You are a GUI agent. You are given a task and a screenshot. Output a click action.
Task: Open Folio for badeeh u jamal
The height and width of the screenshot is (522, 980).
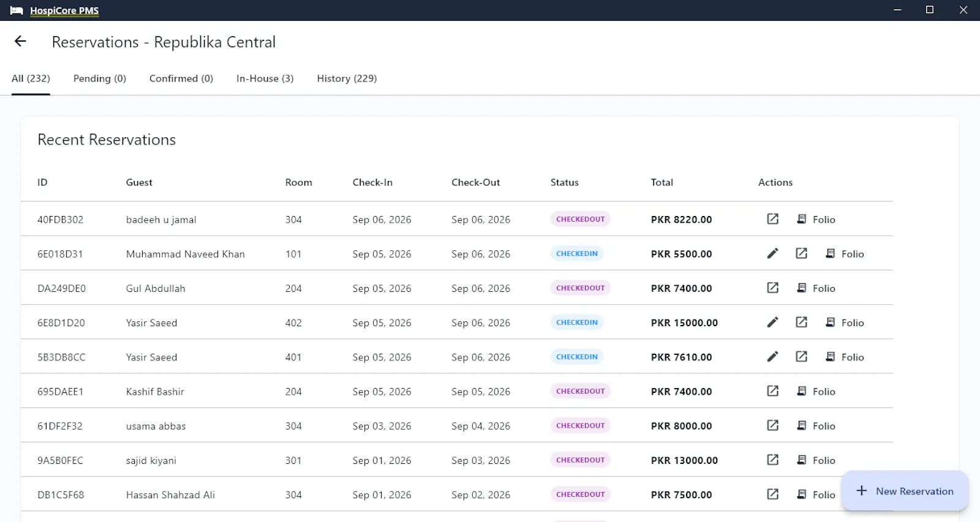click(816, 219)
